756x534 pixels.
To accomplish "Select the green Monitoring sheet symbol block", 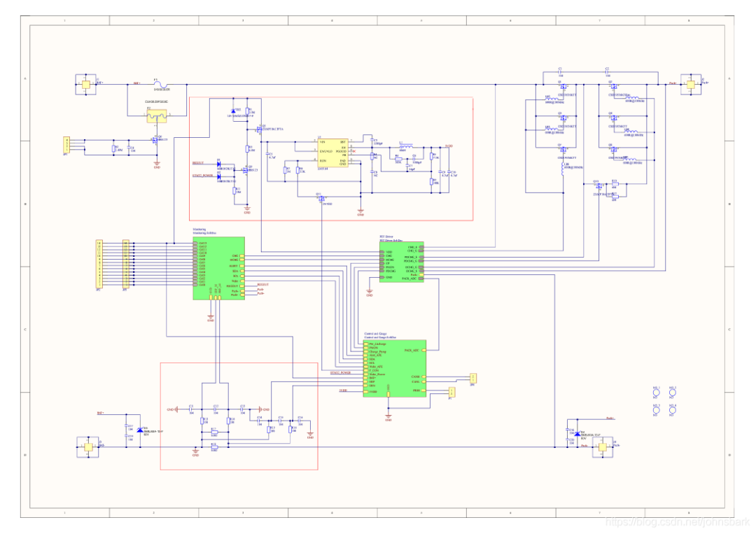I will [218, 268].
